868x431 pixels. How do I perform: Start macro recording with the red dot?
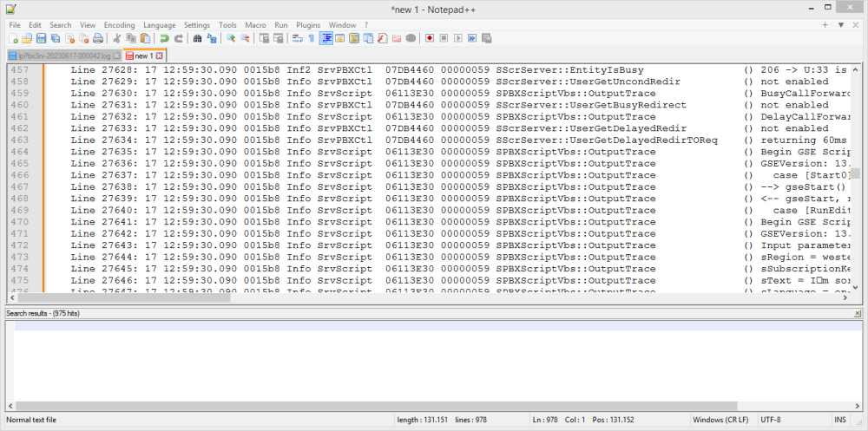[x=430, y=38]
